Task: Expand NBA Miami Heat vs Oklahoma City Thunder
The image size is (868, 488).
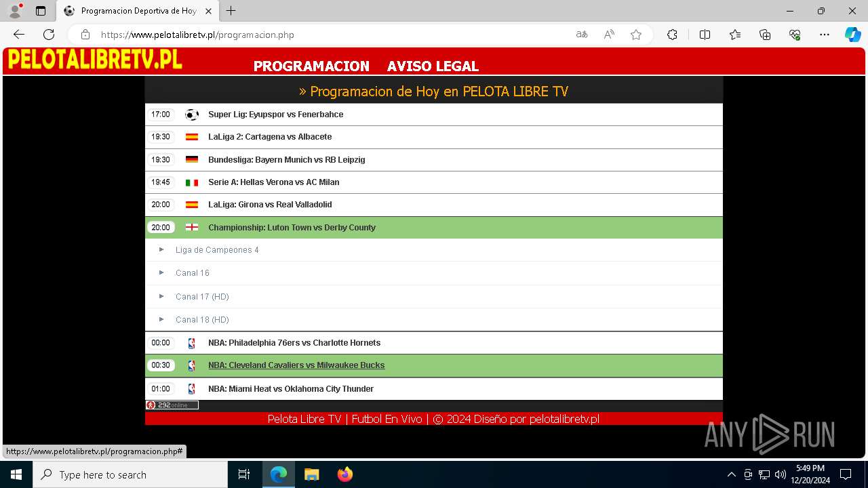Action: pyautogui.click(x=434, y=389)
